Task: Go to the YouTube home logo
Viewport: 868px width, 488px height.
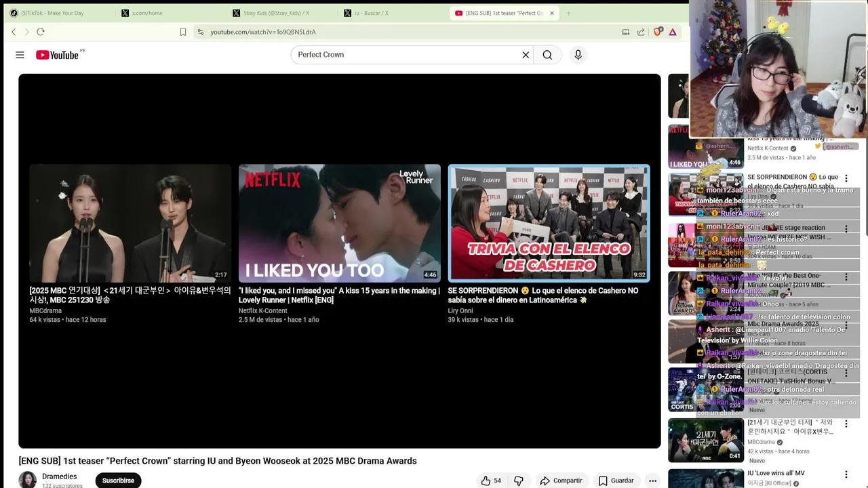Action: [58, 55]
